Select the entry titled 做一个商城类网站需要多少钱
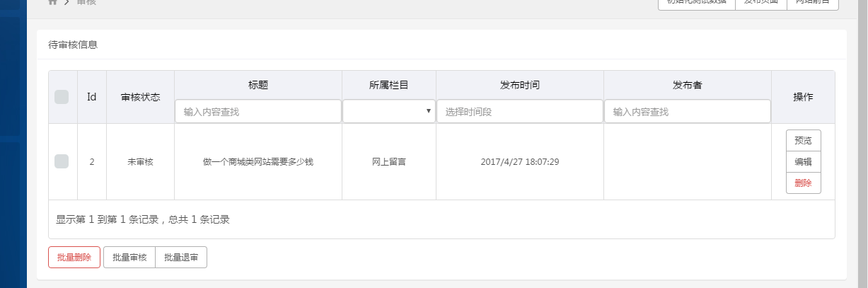Image resolution: width=868 pixels, height=288 pixels. click(257, 161)
